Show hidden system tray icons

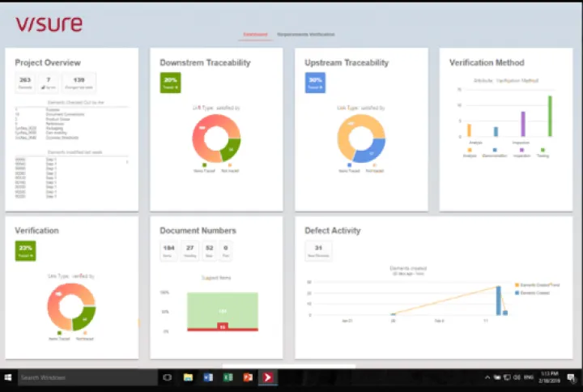[487, 377]
